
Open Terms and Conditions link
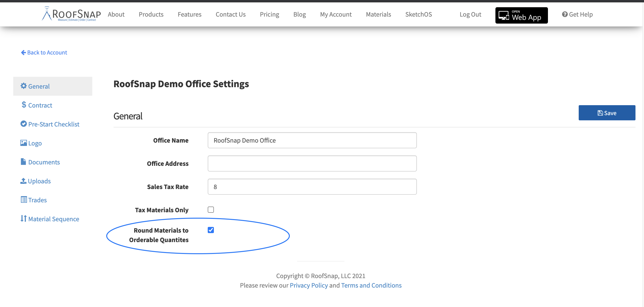click(x=371, y=285)
